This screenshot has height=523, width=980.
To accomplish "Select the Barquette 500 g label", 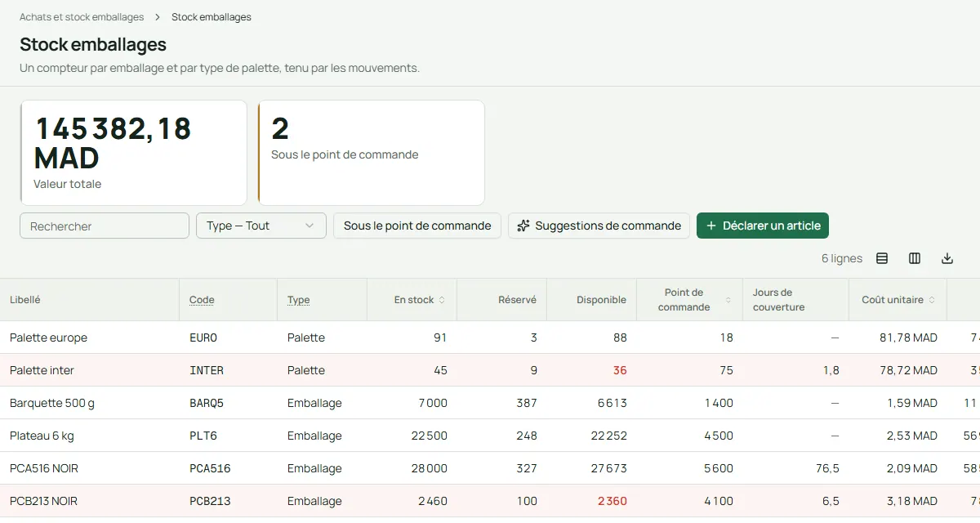I will (52, 403).
